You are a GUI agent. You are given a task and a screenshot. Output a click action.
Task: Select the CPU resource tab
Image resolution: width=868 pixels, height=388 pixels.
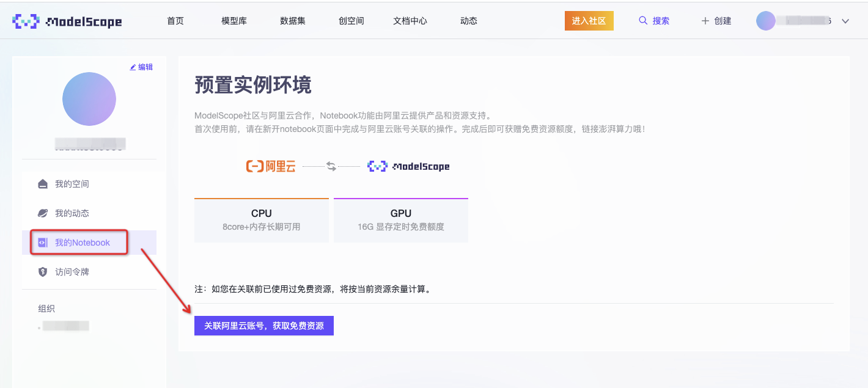(x=261, y=219)
